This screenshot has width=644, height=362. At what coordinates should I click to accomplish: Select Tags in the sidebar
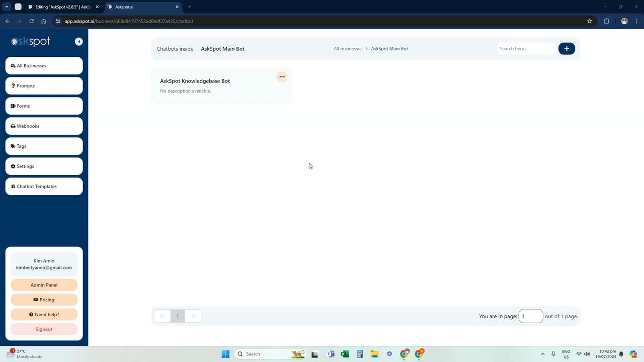coord(44,146)
